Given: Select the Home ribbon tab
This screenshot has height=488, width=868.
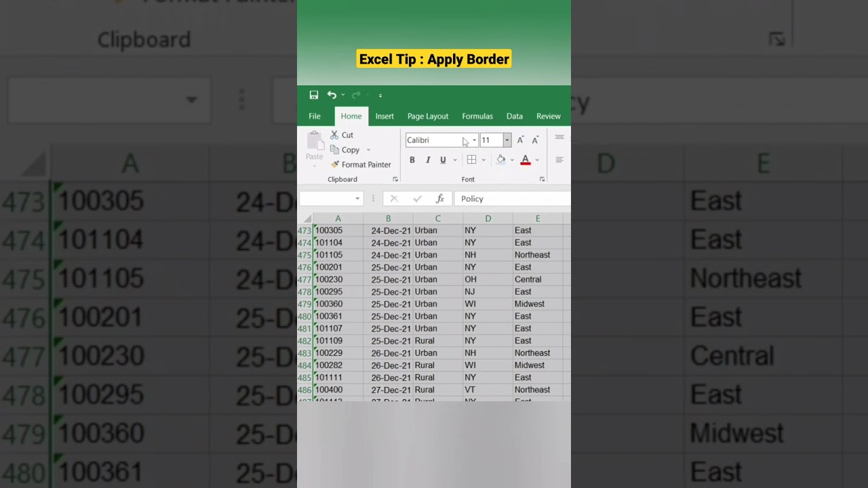Looking at the screenshot, I should [351, 116].
